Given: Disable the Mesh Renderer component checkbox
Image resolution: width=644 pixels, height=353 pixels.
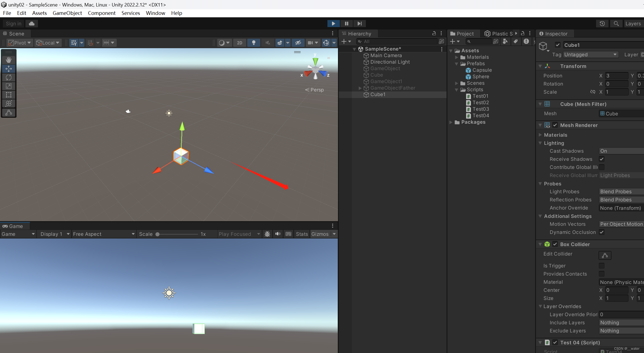Looking at the screenshot, I should point(555,125).
